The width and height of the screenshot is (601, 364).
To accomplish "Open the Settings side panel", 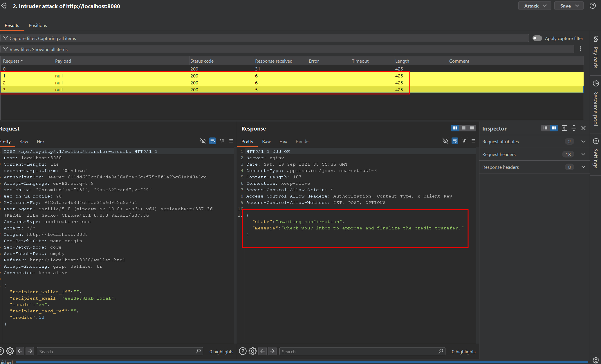I will [595, 153].
